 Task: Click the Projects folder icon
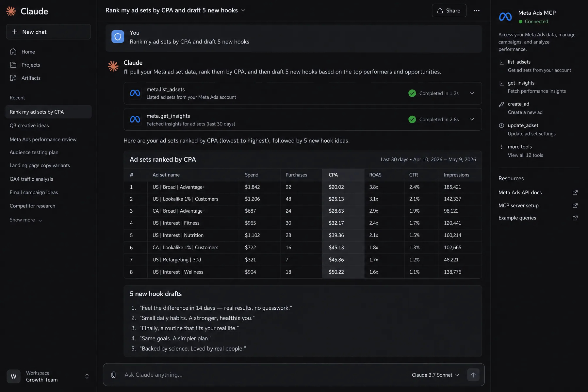click(x=13, y=65)
